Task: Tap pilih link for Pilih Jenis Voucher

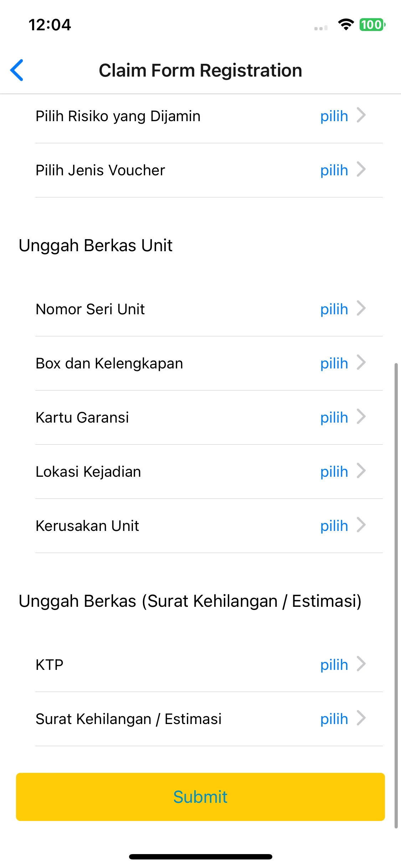Action: tap(334, 170)
